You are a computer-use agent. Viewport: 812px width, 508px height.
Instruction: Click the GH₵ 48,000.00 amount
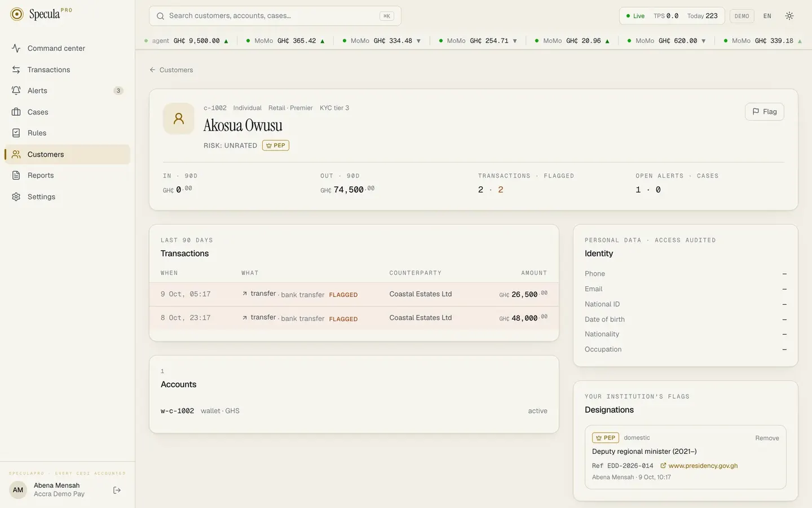pyautogui.click(x=523, y=318)
